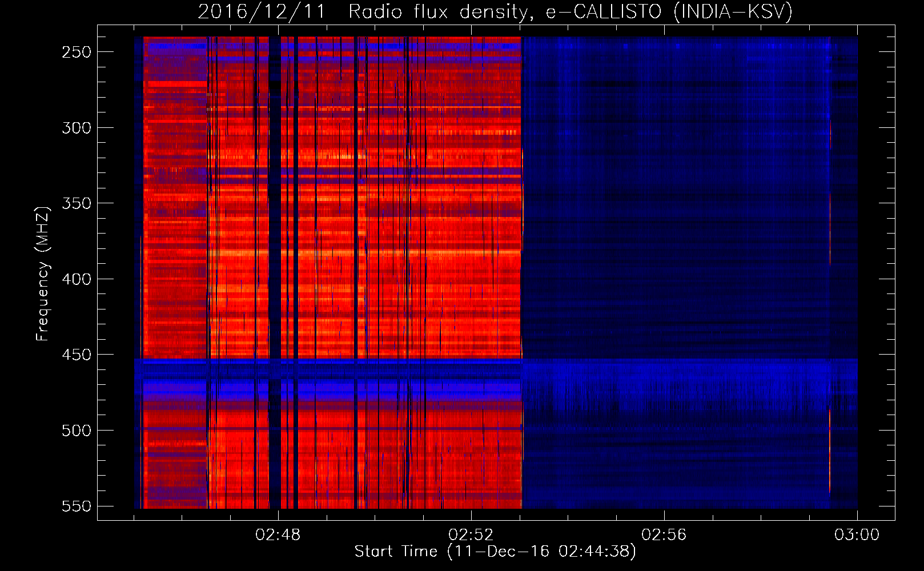Click the 500 frequency tick label
924x571 pixels.
point(77,431)
